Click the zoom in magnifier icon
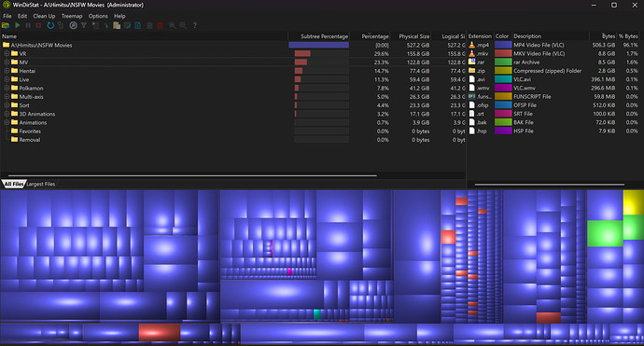Screen dimensions: 644x346 (172, 25)
